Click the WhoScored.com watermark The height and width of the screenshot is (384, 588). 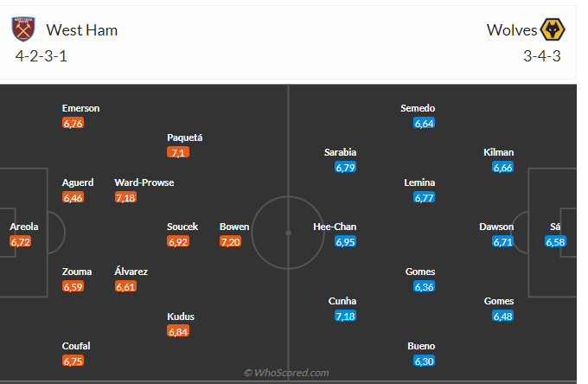(x=286, y=373)
